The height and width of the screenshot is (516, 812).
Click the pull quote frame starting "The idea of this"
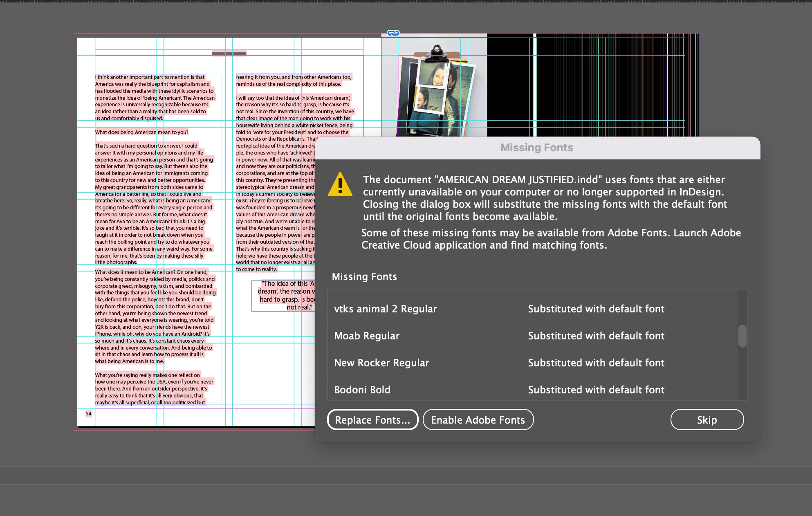(x=283, y=295)
